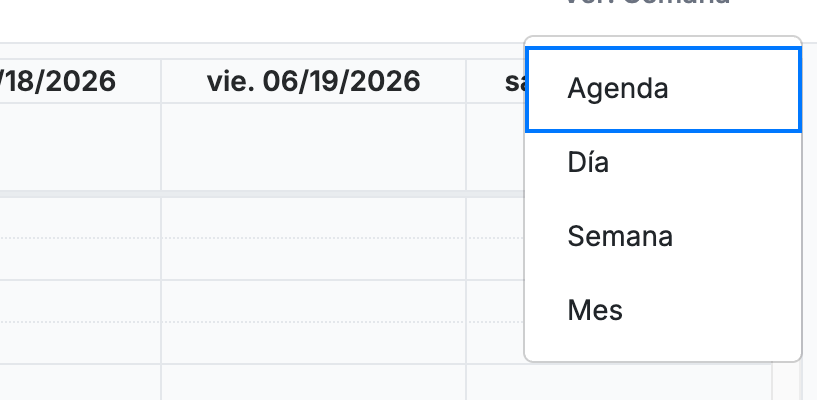Select fourth time slot in vie. column
Screen dimensions: 817x400
point(314,343)
